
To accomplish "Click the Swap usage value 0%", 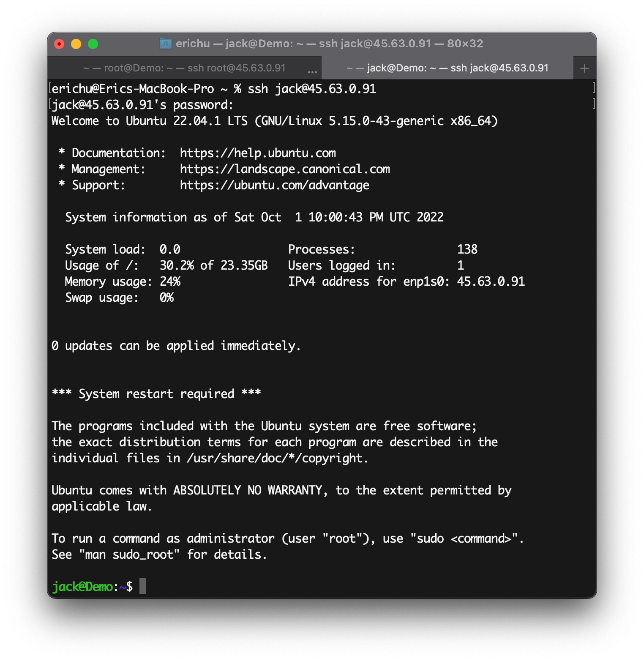I will [166, 298].
